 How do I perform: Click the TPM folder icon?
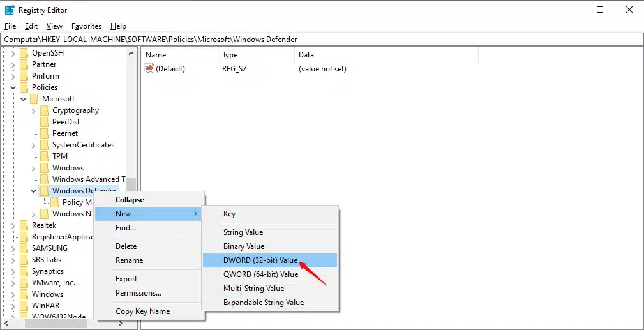pos(45,156)
